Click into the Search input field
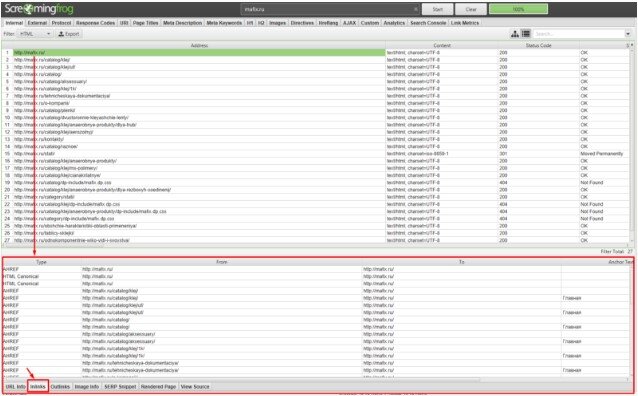Screen dimensions: 638x396 coord(578,34)
